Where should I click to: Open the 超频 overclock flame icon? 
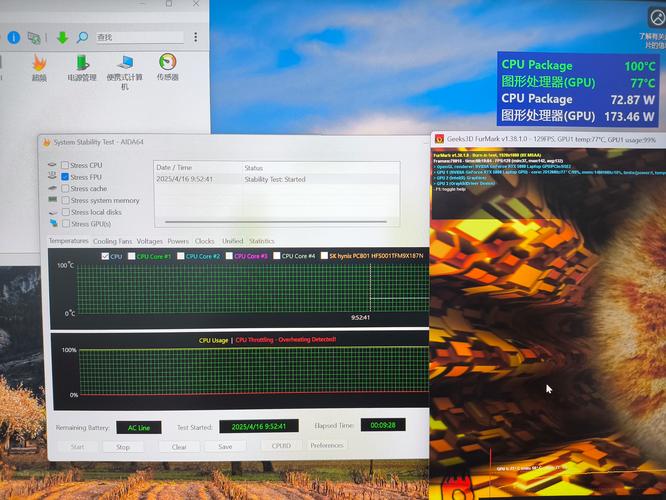(39, 63)
